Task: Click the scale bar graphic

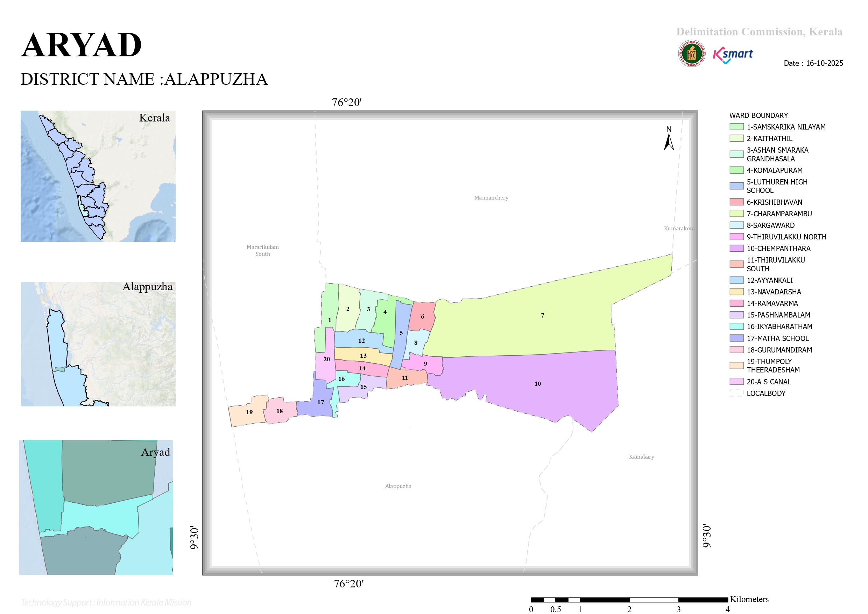Action: click(x=629, y=600)
